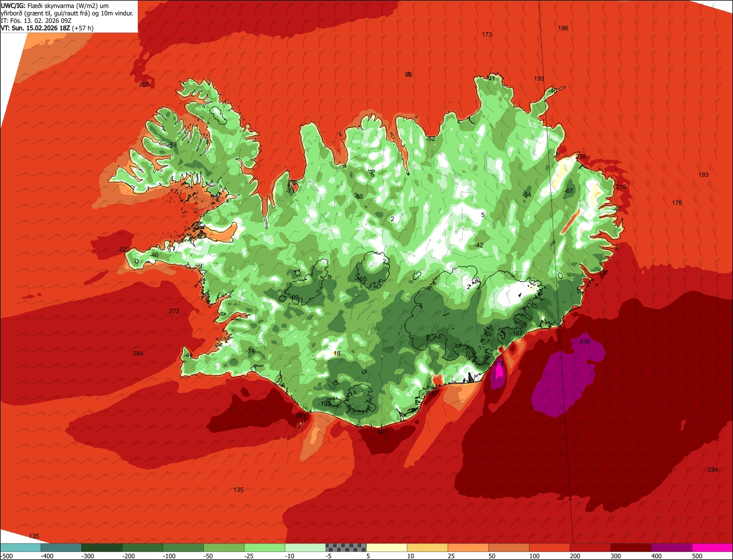Click the valid time "VT: Sun. 15.02.2026 18Z (+57 h)"
The image size is (733, 560).
[x=48, y=27]
